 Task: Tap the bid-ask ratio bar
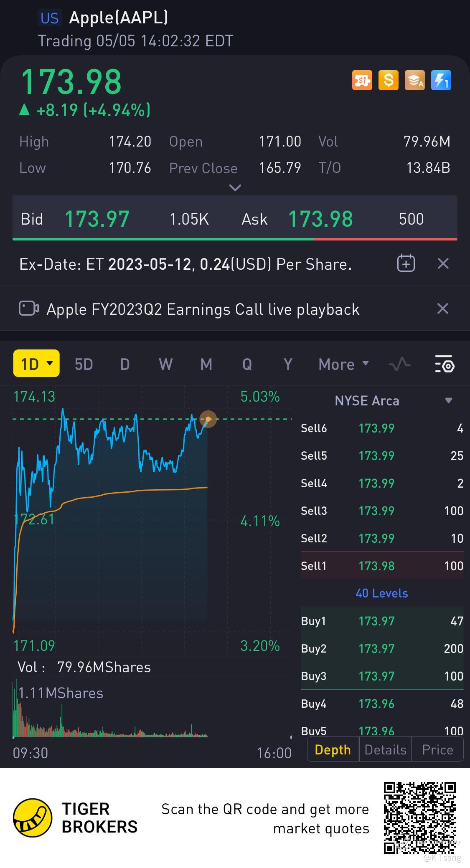[x=235, y=239]
